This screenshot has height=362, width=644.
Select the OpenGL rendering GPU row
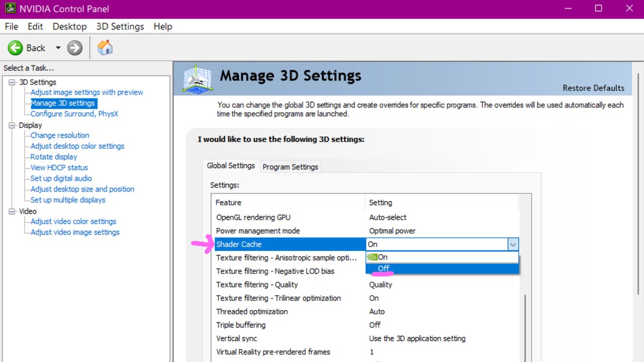pos(366,217)
